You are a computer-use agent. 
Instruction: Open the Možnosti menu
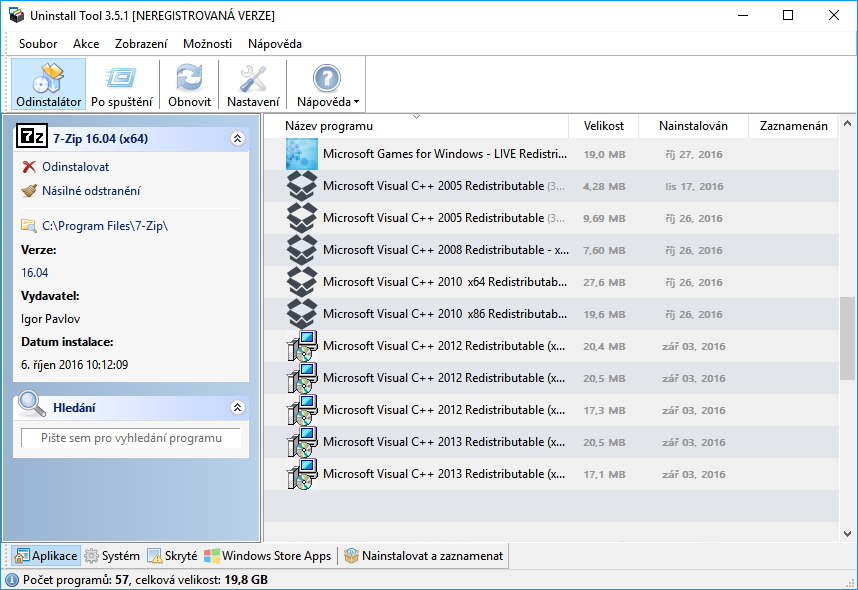207,44
